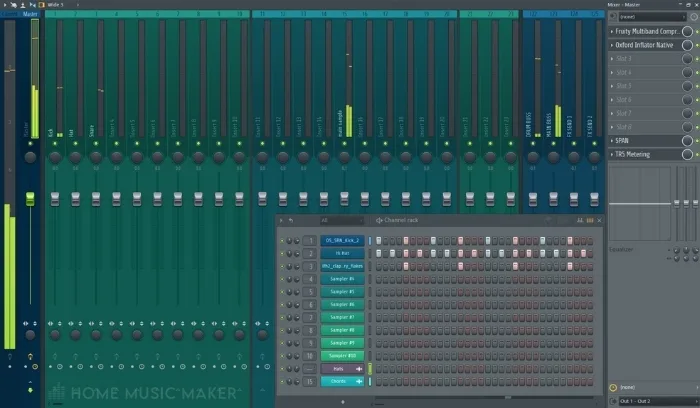The height and width of the screenshot is (408, 700).
Task: Click mixer target number 3 for clap channel
Action: coord(310,266)
